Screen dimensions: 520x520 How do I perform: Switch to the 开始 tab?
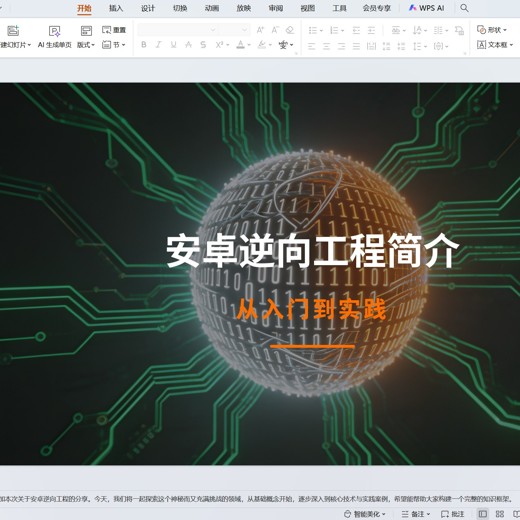click(84, 8)
